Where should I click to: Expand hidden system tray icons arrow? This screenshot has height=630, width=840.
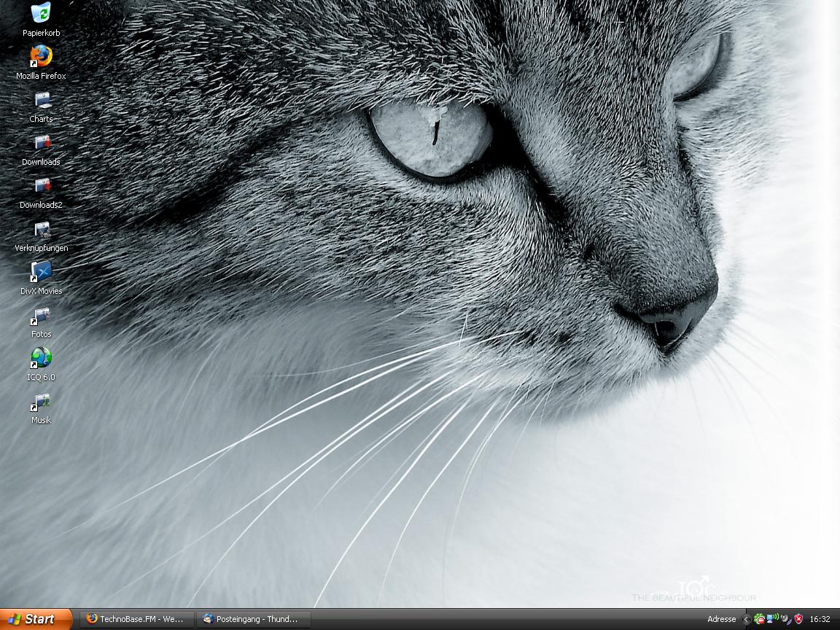coord(746,619)
